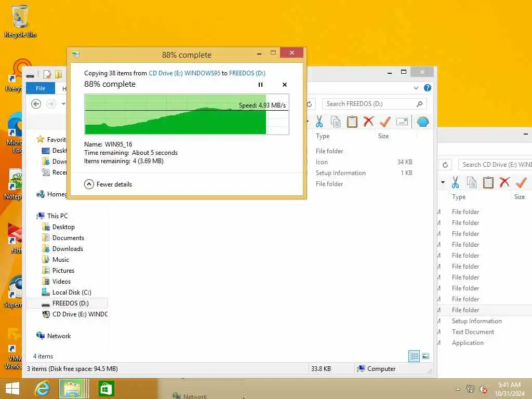532x399 pixels.
Task: Collapse dialog with Fewer details
Action: click(x=108, y=184)
